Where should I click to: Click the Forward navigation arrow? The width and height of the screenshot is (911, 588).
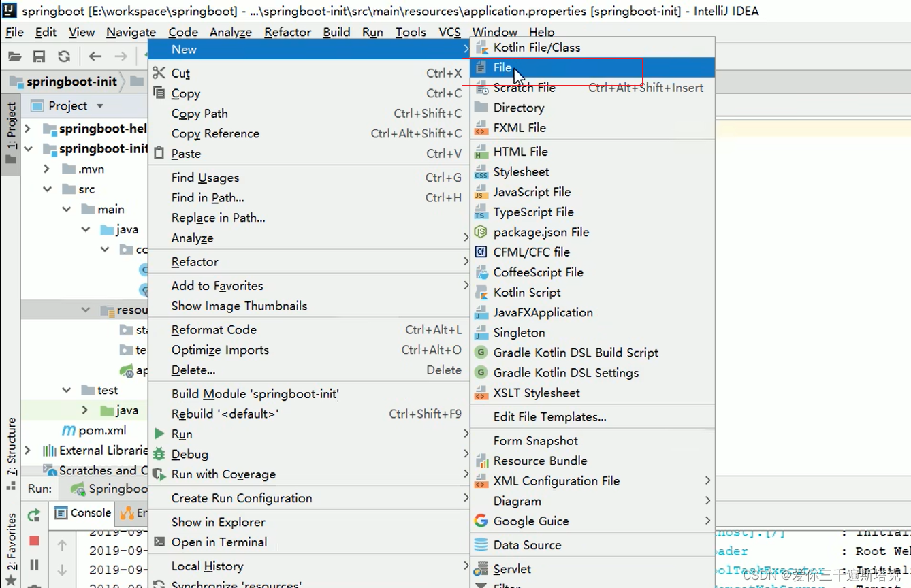click(121, 56)
